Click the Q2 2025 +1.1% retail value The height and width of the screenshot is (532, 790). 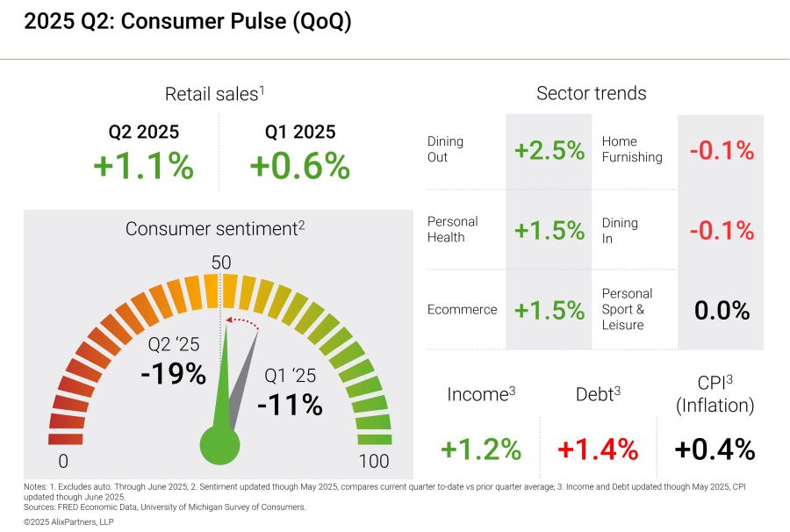click(x=143, y=166)
